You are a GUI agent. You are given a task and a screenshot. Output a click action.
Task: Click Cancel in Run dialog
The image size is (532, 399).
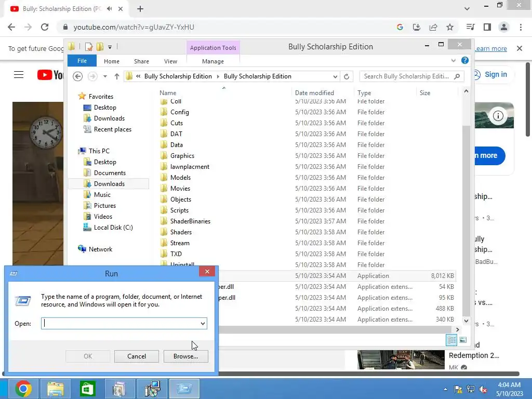click(137, 356)
